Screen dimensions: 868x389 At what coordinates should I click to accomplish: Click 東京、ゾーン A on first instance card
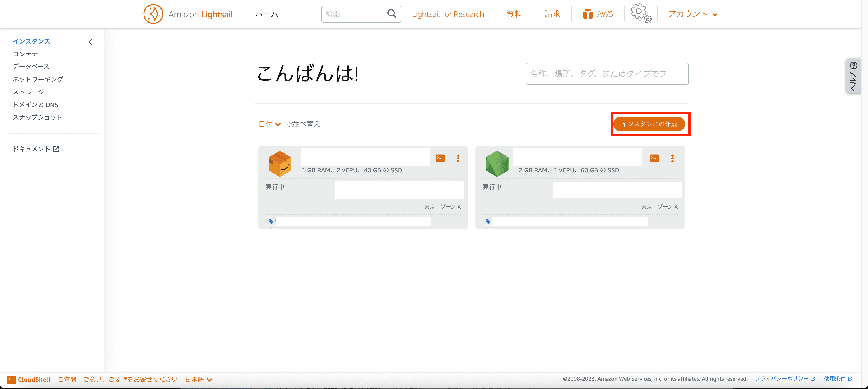442,207
